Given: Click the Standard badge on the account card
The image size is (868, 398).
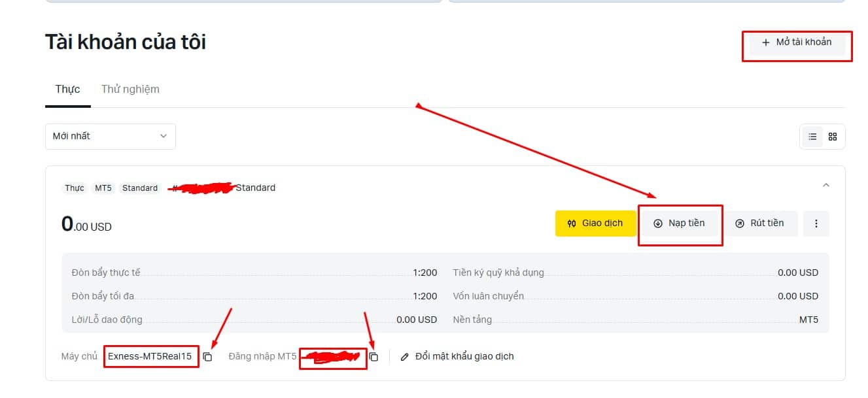Looking at the screenshot, I should [x=140, y=188].
